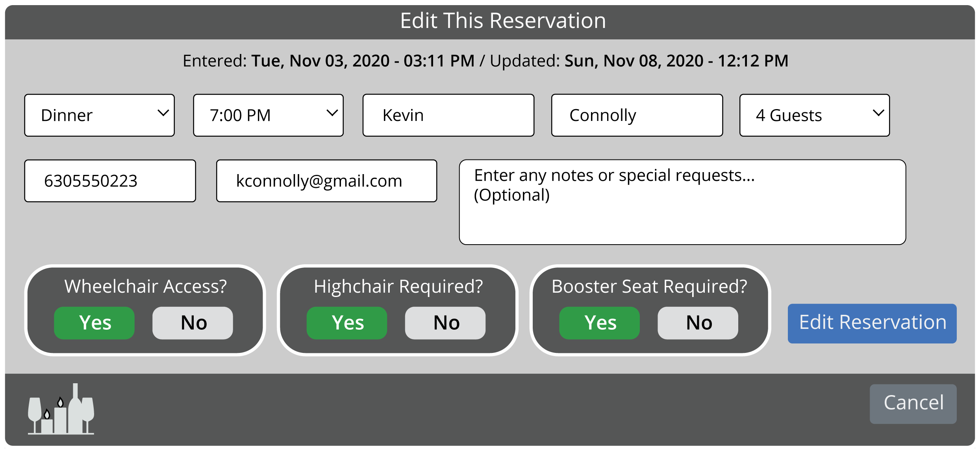This screenshot has height=451, width=980.
Task: Choose Yes for Highchair Required
Action: (347, 323)
